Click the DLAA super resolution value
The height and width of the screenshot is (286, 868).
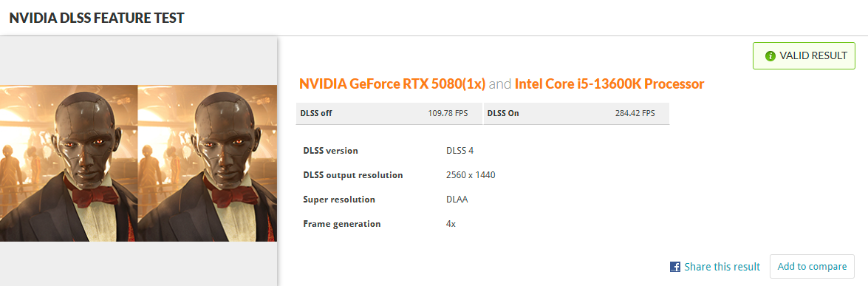[x=457, y=200]
